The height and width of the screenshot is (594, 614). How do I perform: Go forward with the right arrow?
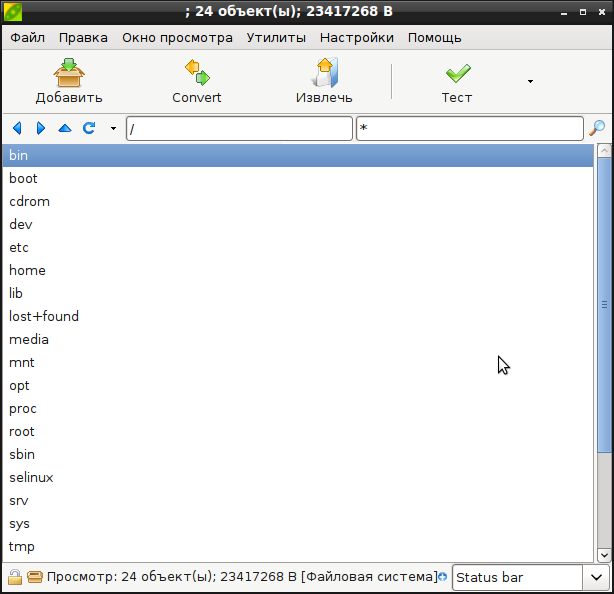[x=41, y=128]
